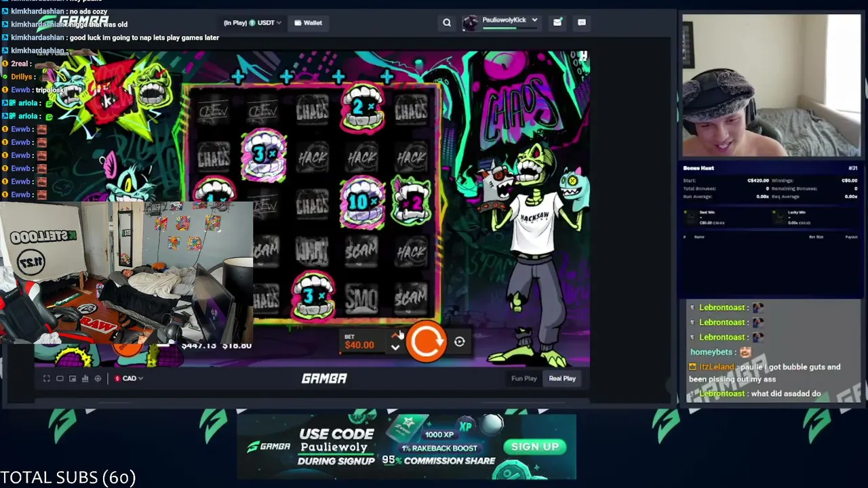Open the CAD currency dropdown
Image resolution: width=868 pixels, height=488 pixels.
(x=129, y=378)
